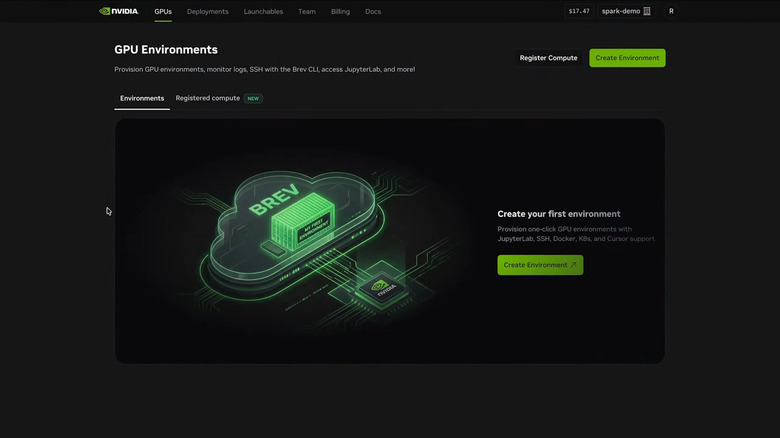This screenshot has height=438, width=780.
Task: Click the $17.47 credit balance
Action: [x=579, y=11]
